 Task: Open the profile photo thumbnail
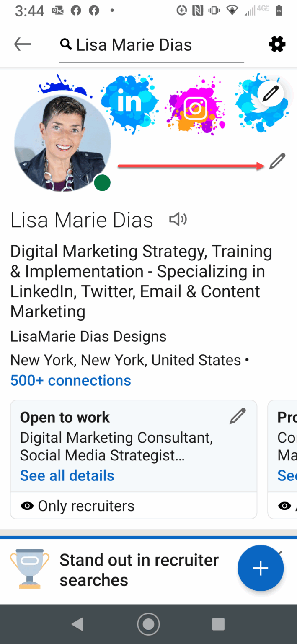pos(63,144)
